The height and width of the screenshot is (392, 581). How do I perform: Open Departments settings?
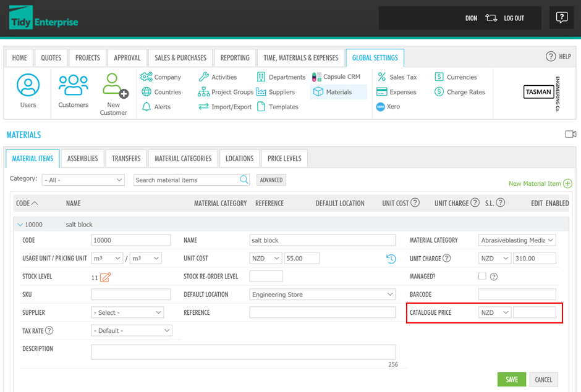281,77
